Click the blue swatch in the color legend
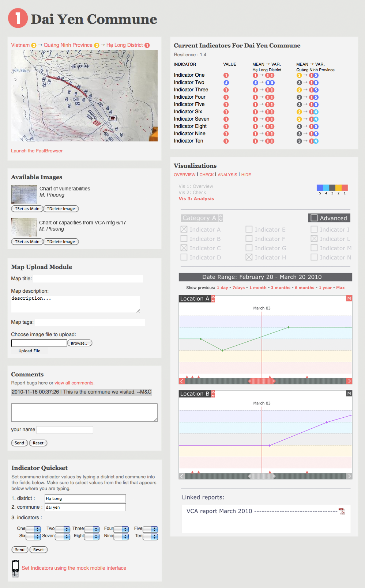The image size is (365, 588). tap(320, 188)
